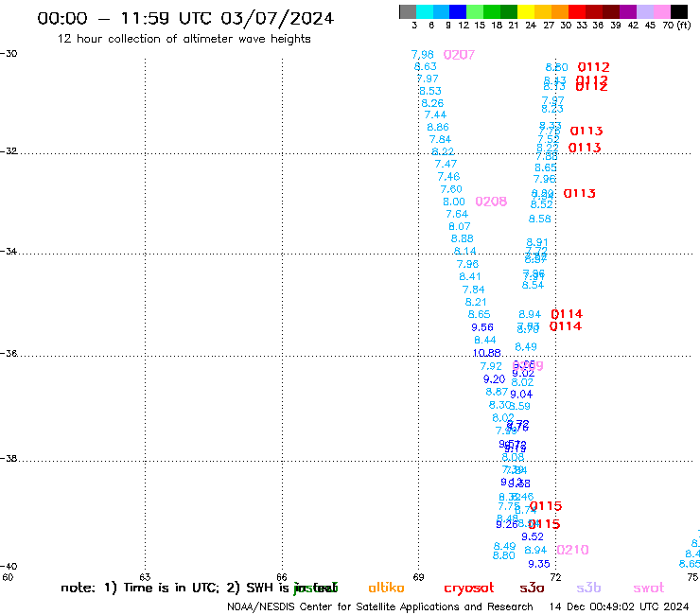Click the wave height value '7.92'
This screenshot has height=615, width=700.
[491, 367]
